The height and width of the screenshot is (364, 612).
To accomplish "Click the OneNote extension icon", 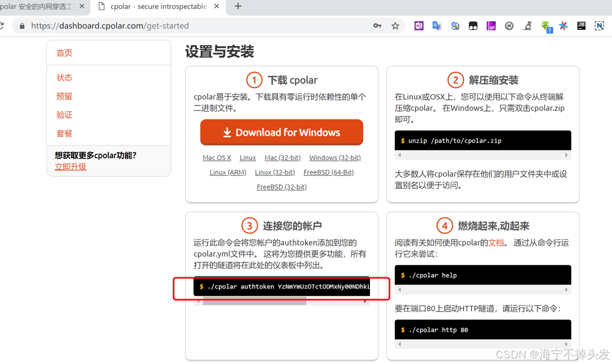I will [x=419, y=26].
